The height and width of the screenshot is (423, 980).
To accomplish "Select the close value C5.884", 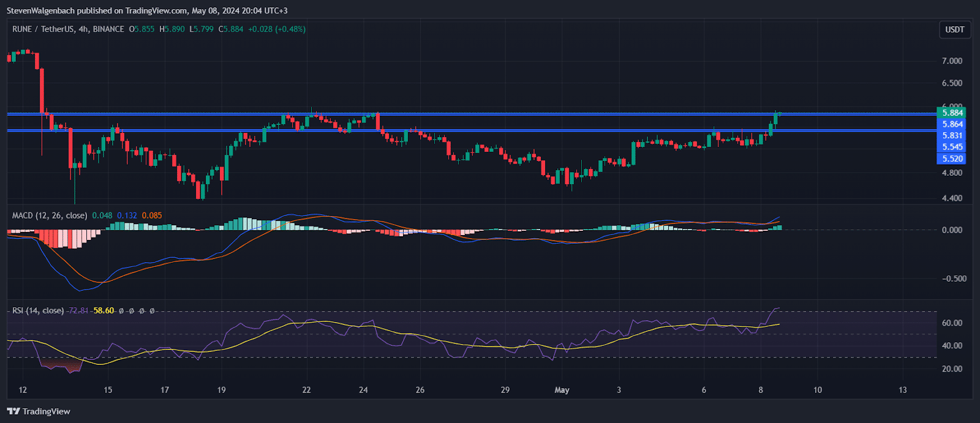I will (231, 29).
